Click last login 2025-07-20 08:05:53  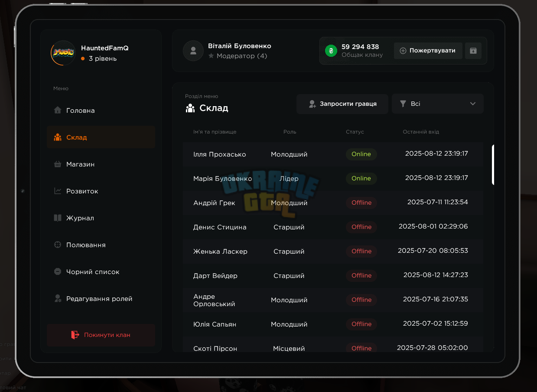click(433, 251)
